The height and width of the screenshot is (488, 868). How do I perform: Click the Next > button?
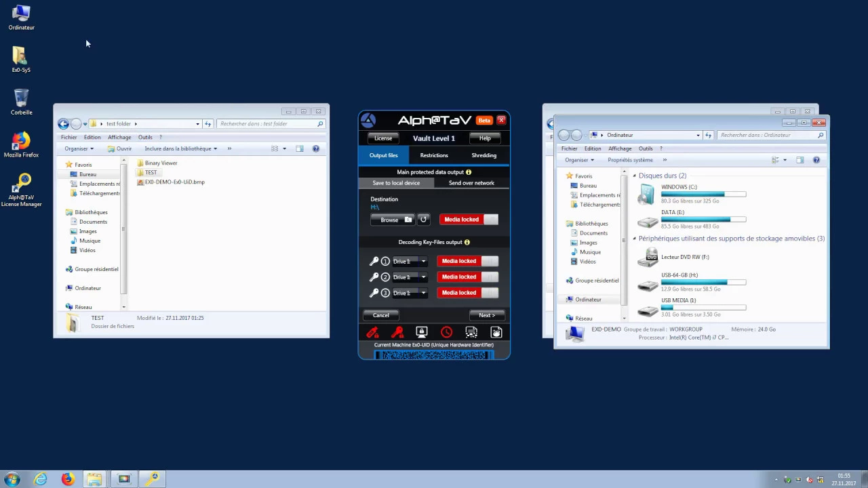coord(487,315)
